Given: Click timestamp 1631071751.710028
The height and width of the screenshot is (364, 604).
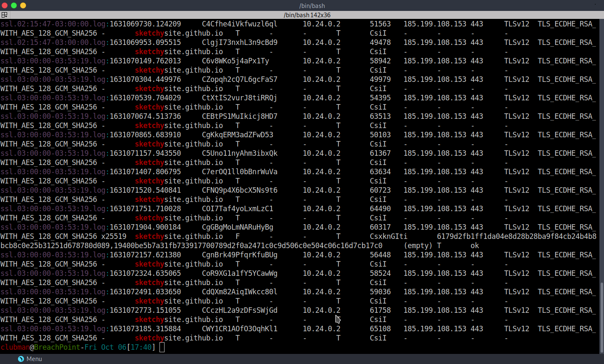Looking at the screenshot, I should 145,209.
